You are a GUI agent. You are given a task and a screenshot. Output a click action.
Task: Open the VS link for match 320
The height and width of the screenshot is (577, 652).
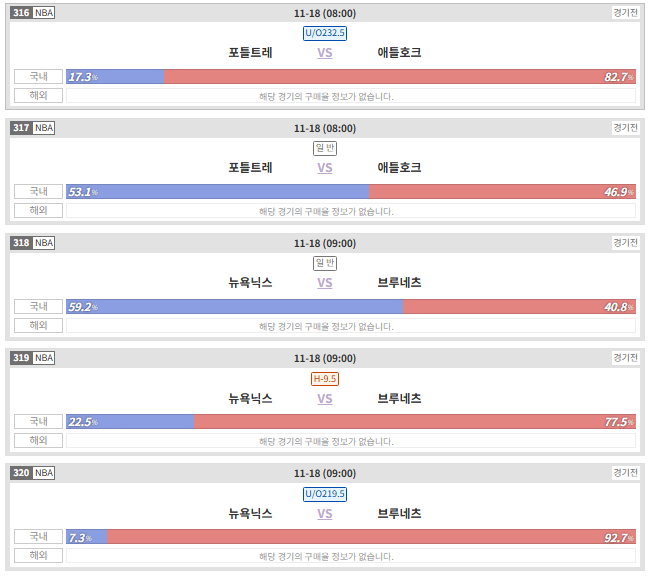326,514
